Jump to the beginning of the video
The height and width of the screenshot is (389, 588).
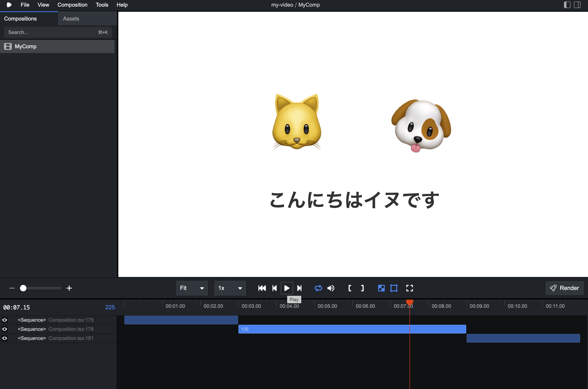(x=262, y=288)
